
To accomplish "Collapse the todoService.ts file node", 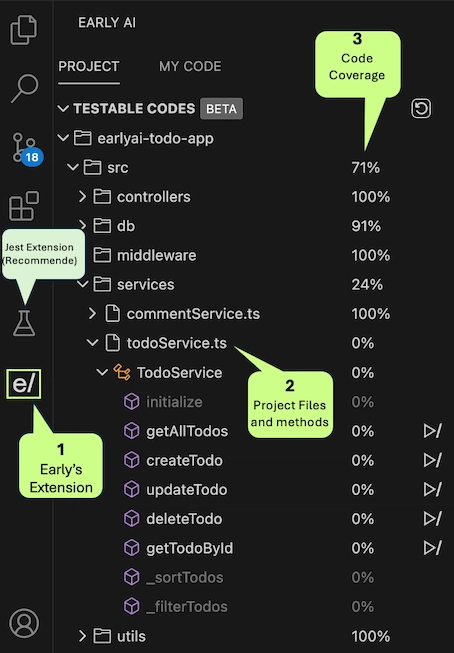I will point(92,343).
